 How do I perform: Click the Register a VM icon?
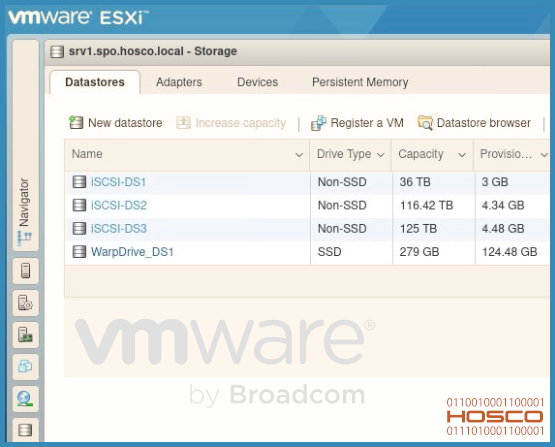(x=318, y=123)
